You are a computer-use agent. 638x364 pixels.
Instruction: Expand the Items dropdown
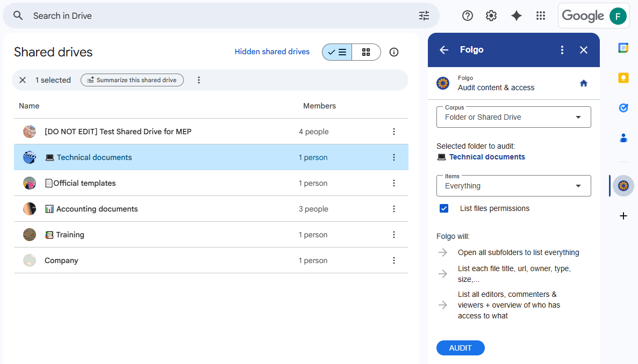click(x=513, y=186)
